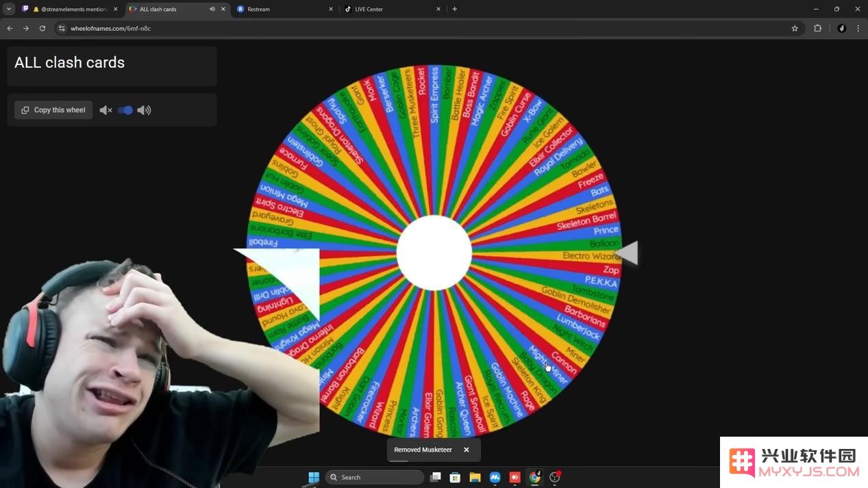Click the Skeleton Barrel wheel segment

(586, 222)
